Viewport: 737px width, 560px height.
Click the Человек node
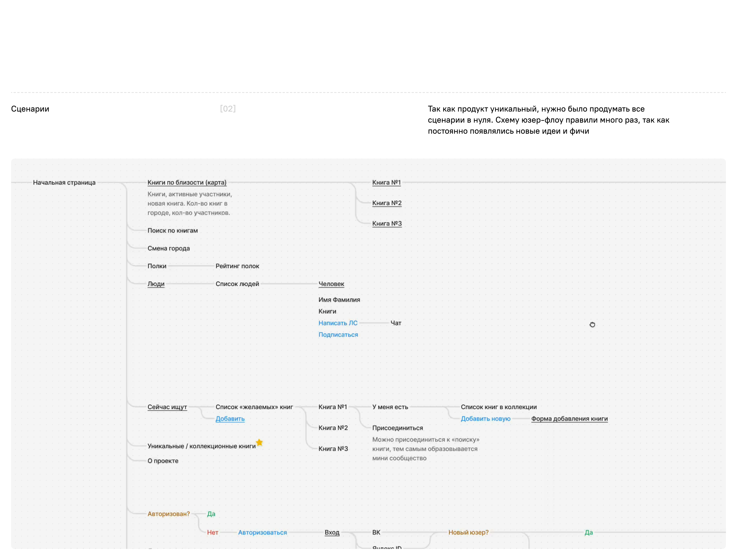[x=331, y=284]
